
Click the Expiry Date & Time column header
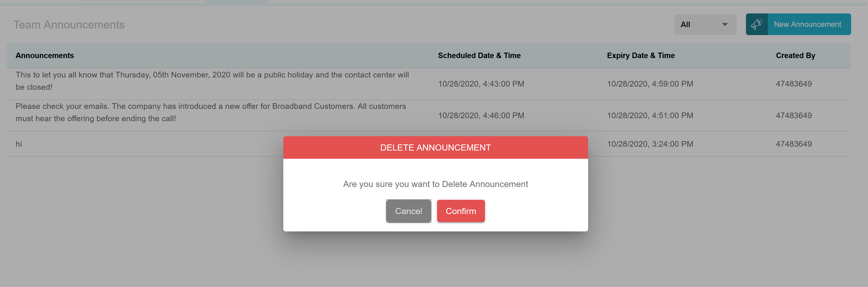(x=641, y=55)
